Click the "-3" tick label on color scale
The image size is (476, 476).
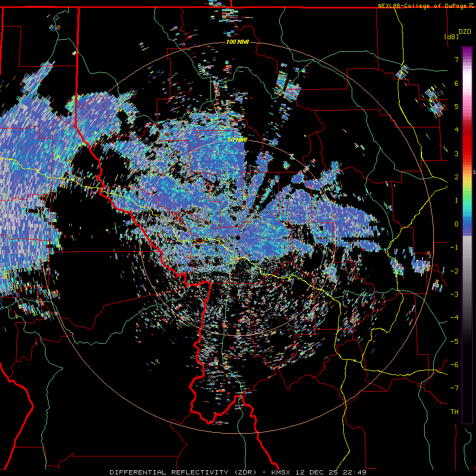pyautogui.click(x=454, y=295)
